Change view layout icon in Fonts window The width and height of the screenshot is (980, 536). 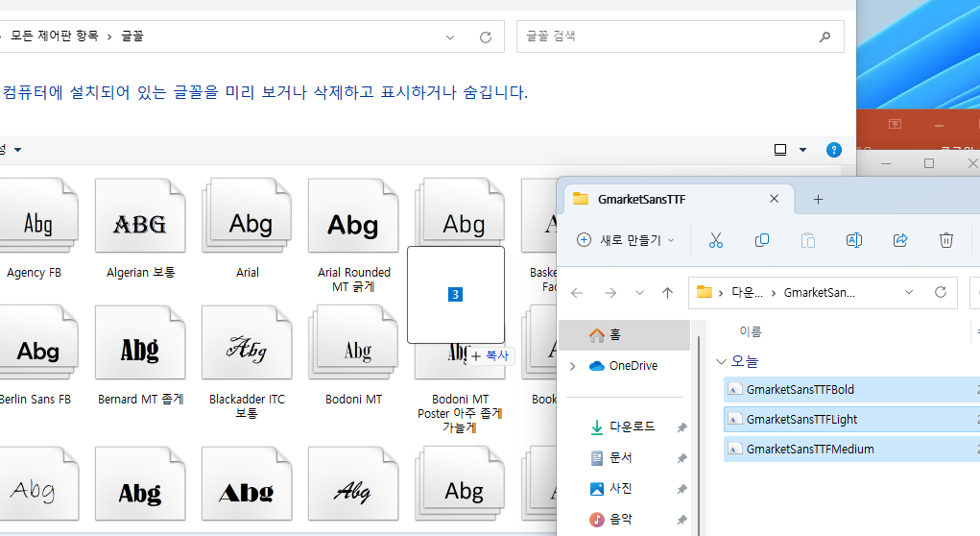click(780, 150)
